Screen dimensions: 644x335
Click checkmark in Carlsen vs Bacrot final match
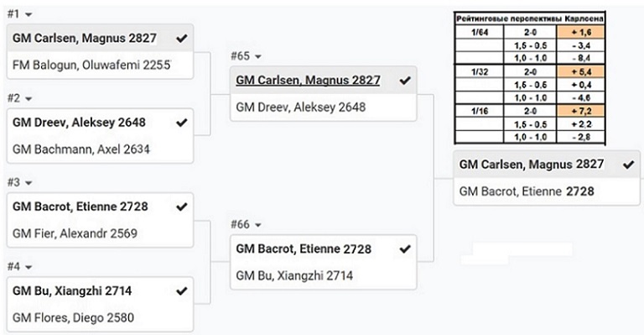tap(628, 165)
